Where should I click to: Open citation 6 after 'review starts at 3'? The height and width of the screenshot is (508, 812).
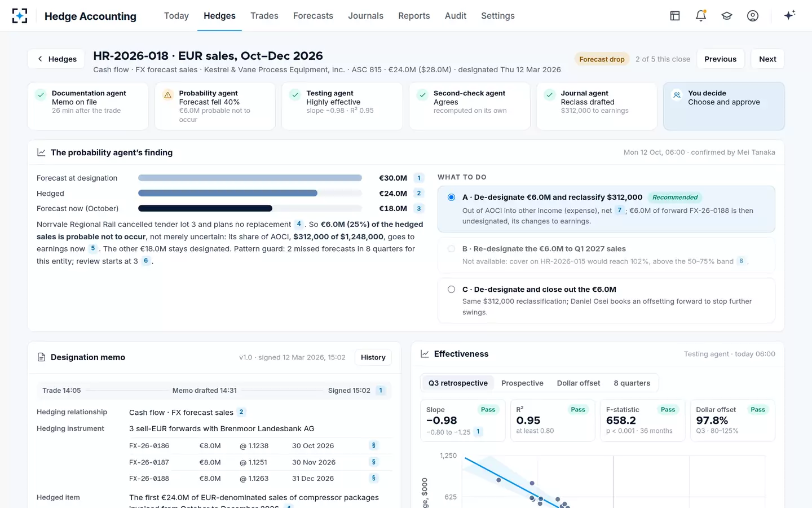[x=146, y=261]
